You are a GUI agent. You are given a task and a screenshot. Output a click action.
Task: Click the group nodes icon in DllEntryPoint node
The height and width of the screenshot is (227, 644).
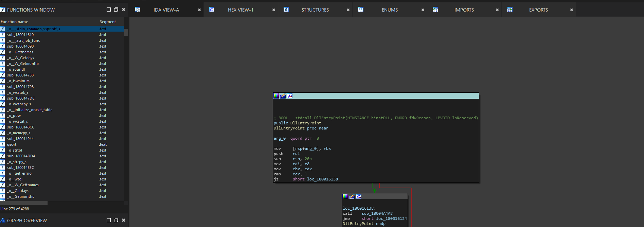pyautogui.click(x=290, y=96)
